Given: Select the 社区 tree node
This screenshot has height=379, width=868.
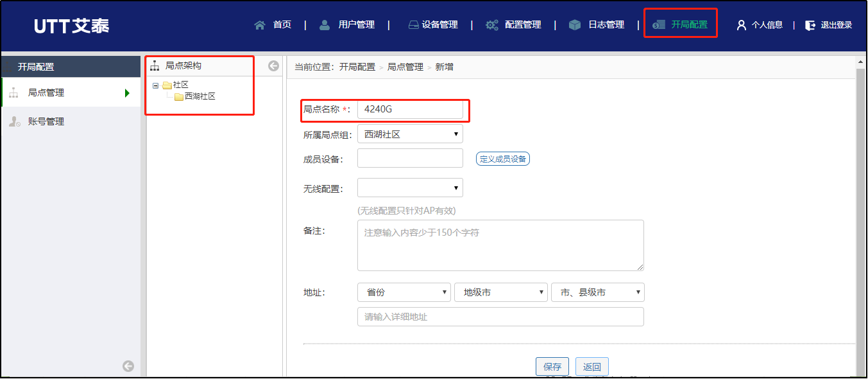Looking at the screenshot, I should coord(181,85).
